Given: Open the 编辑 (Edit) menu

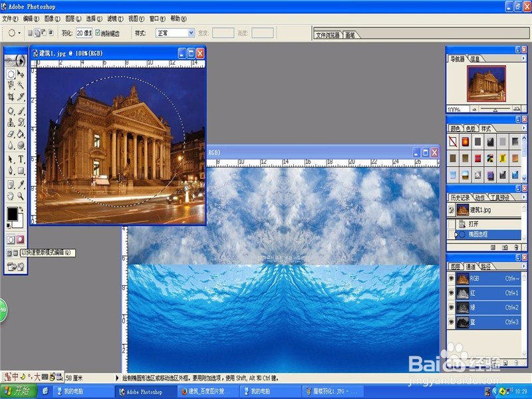Looking at the screenshot, I should [x=31, y=19].
